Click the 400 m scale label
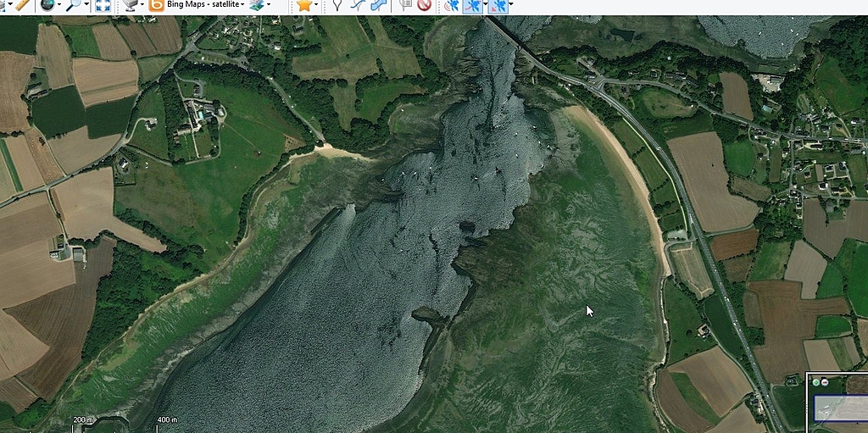 pos(167,419)
